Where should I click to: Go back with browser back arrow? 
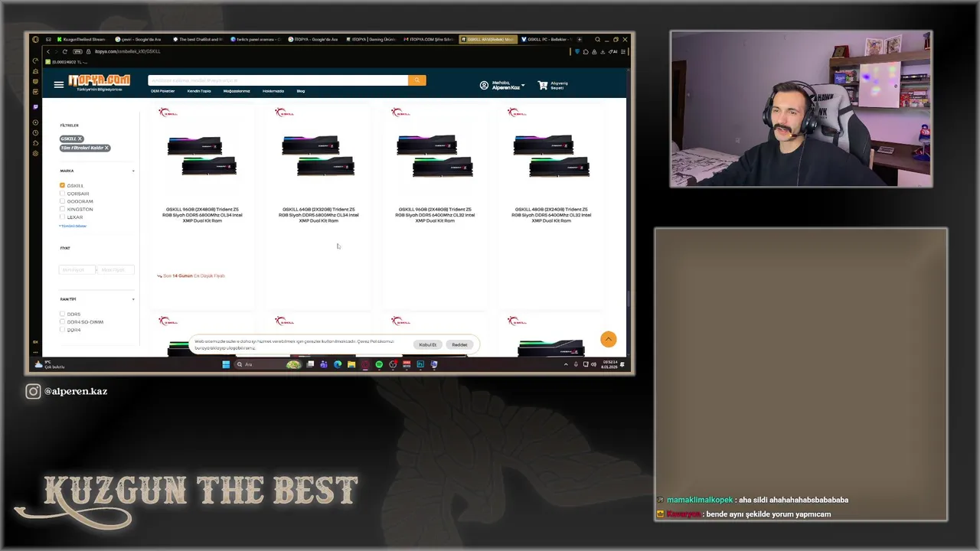(48, 51)
